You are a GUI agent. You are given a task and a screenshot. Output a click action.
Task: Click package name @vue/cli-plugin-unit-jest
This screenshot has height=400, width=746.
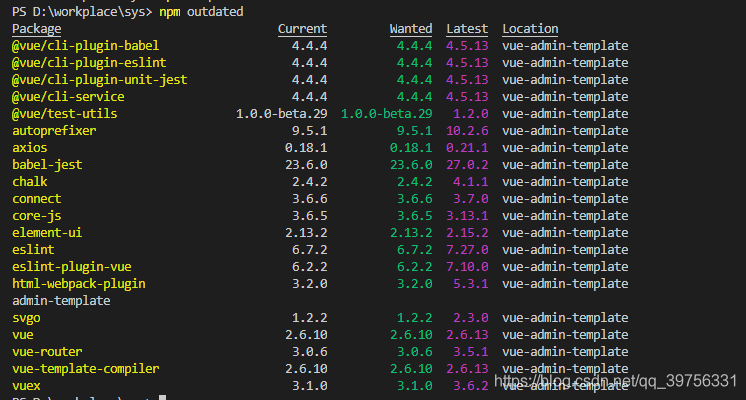tap(99, 80)
